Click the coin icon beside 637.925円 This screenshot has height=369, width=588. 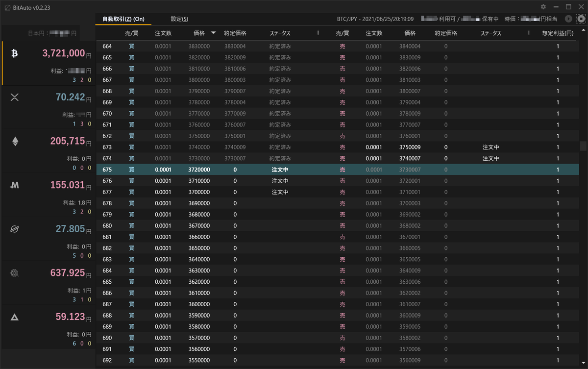click(x=14, y=273)
